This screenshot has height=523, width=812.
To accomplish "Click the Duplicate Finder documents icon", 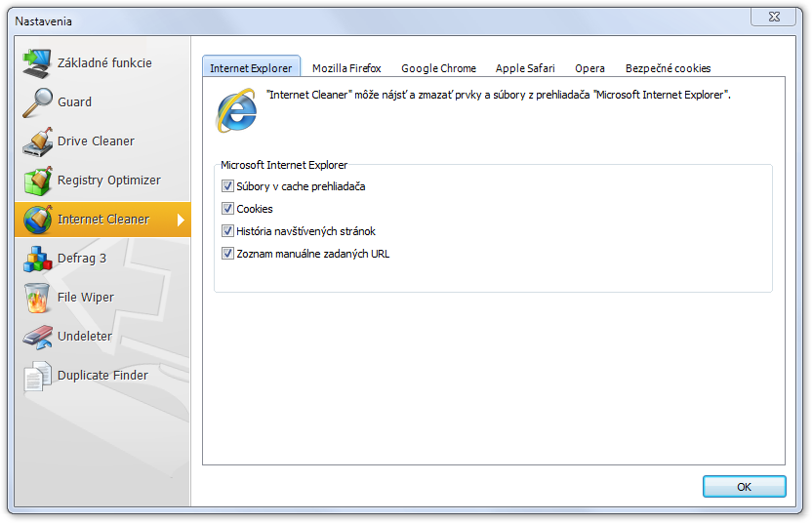I will pos(37,376).
